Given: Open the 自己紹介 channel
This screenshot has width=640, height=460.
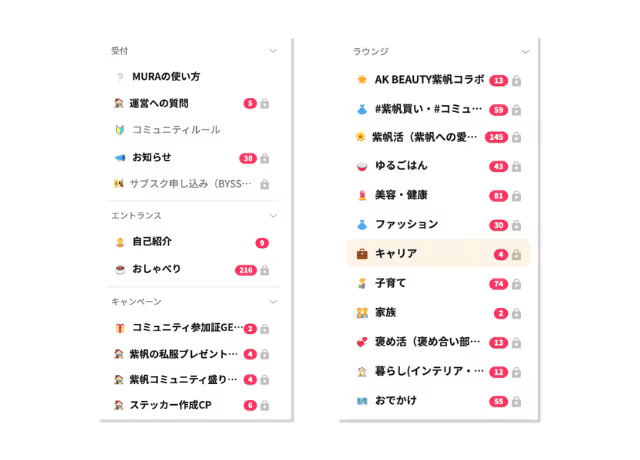Looking at the screenshot, I should click(192, 242).
